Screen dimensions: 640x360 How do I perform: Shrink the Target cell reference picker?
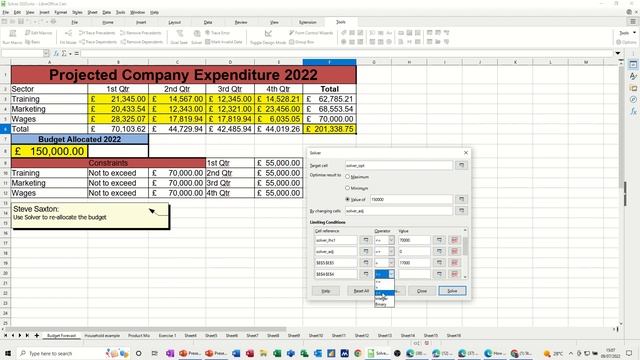(x=461, y=165)
